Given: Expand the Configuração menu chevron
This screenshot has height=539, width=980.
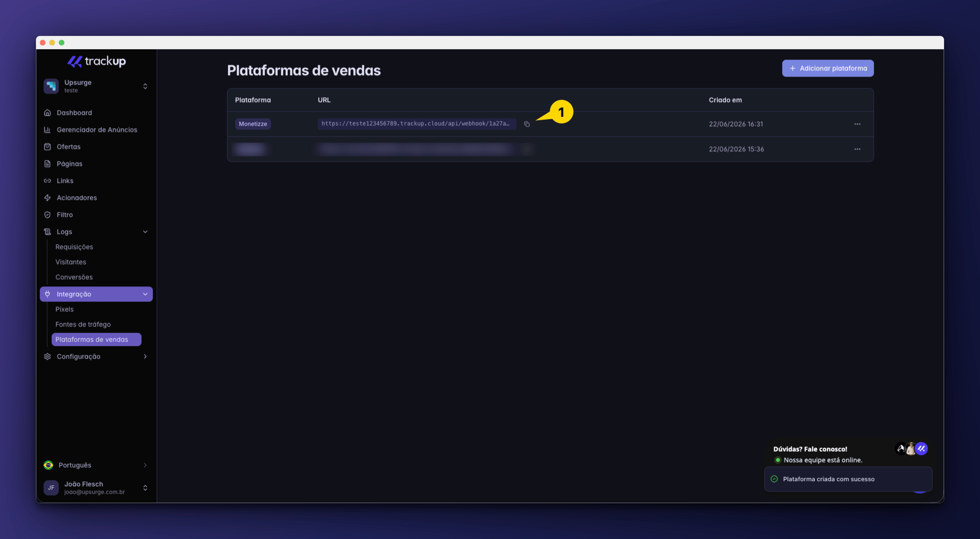Looking at the screenshot, I should (145, 357).
